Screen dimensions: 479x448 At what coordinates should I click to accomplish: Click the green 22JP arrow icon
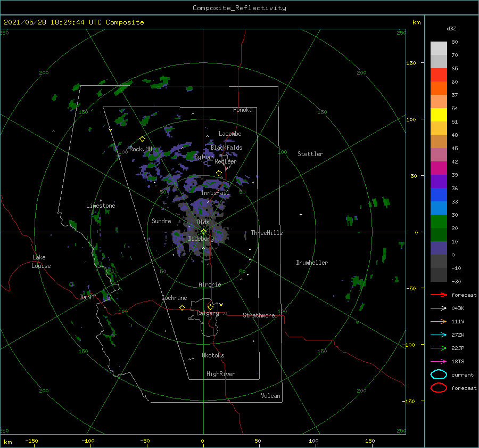(x=439, y=348)
